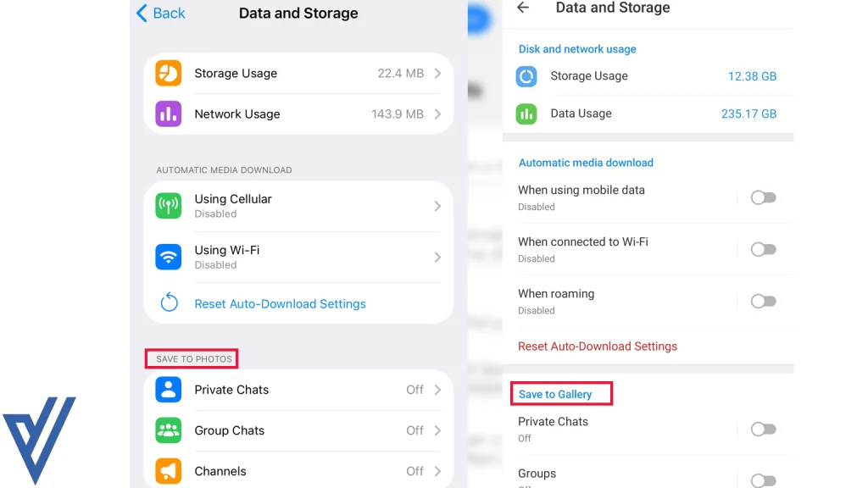
Task: Expand Channels Off chevron
Action: pos(437,471)
